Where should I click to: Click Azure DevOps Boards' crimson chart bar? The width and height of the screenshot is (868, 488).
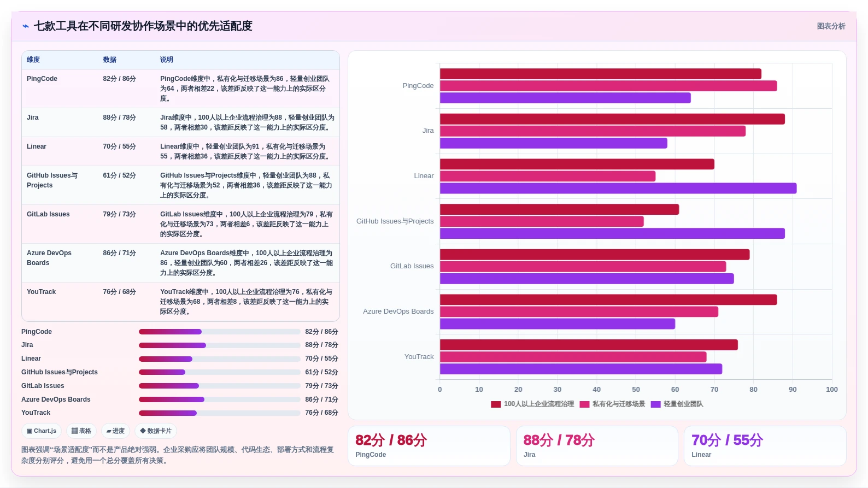click(x=608, y=299)
